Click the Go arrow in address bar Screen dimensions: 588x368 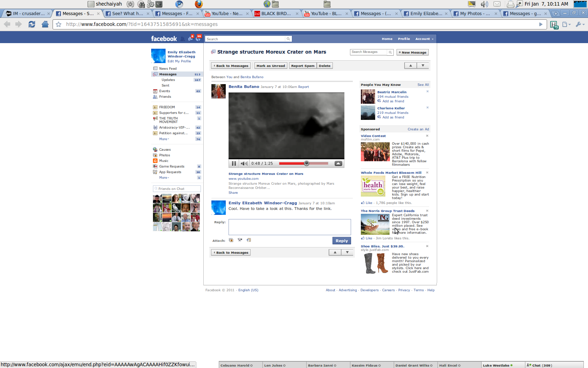coord(541,24)
